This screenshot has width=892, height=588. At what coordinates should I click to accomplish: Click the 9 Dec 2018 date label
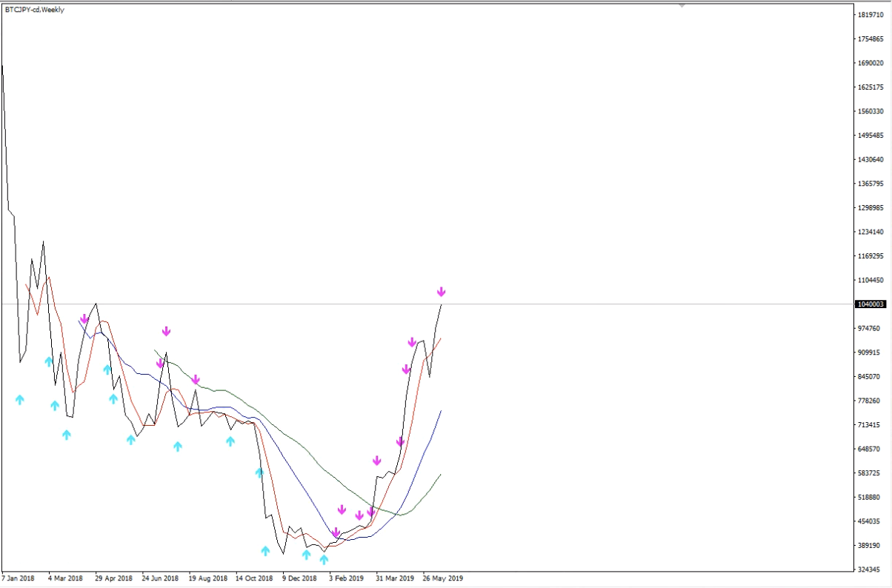coord(299,578)
